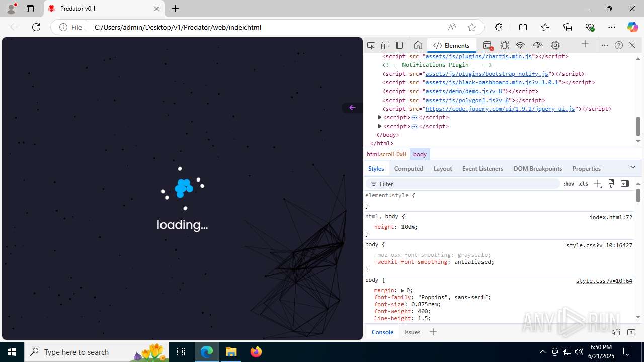
Task: Open DevTools help question mark icon
Action: click(x=619, y=45)
